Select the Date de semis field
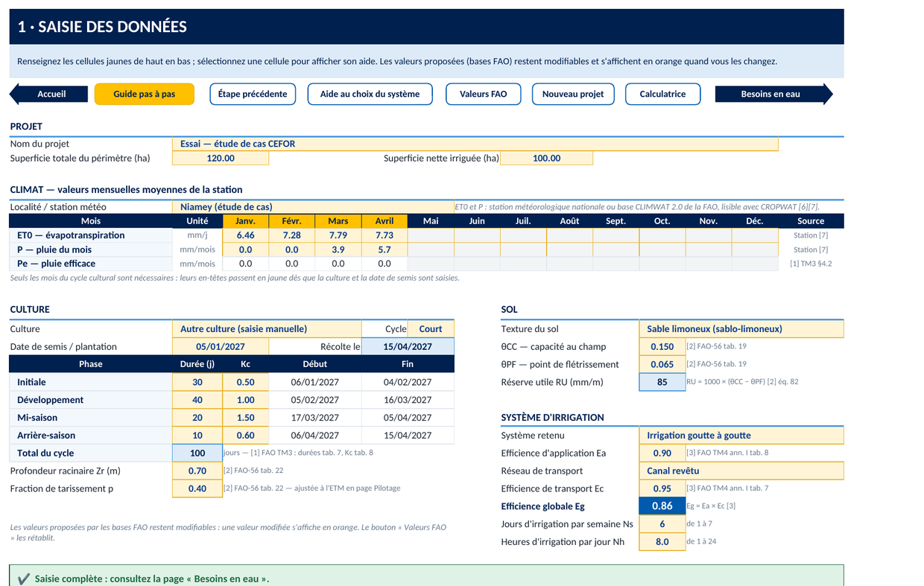Screen dimensions: 924x586 coord(221,346)
